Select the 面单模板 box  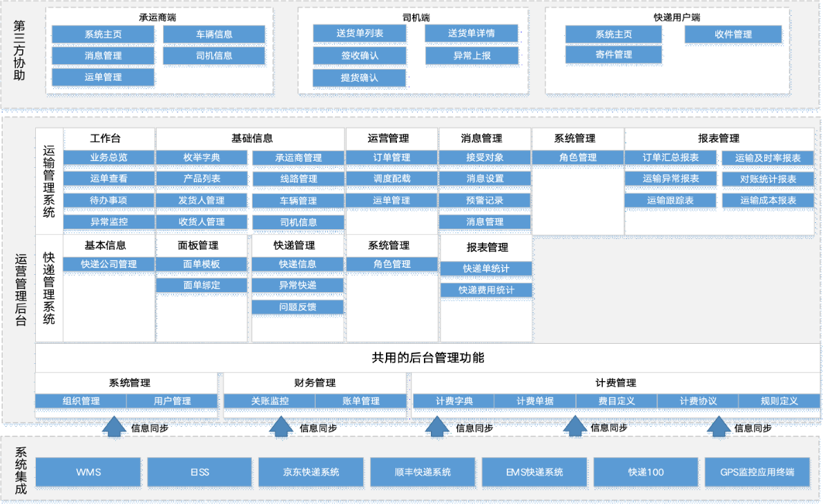[202, 264]
